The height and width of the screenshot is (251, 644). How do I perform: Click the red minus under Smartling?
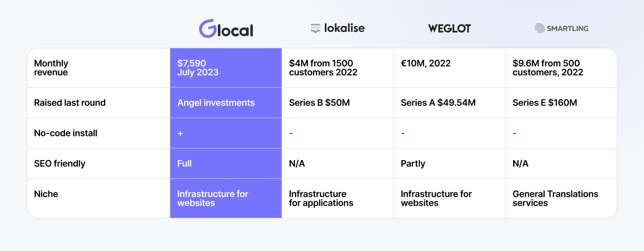coord(515,133)
